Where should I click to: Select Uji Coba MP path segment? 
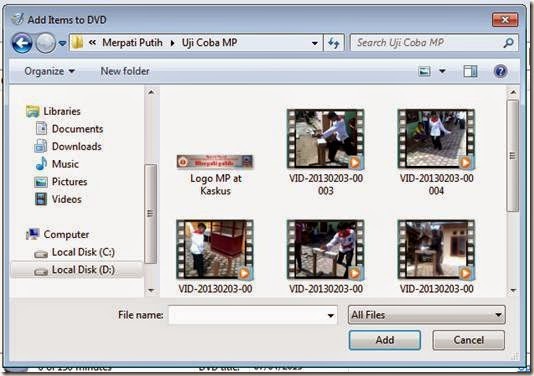(x=209, y=43)
